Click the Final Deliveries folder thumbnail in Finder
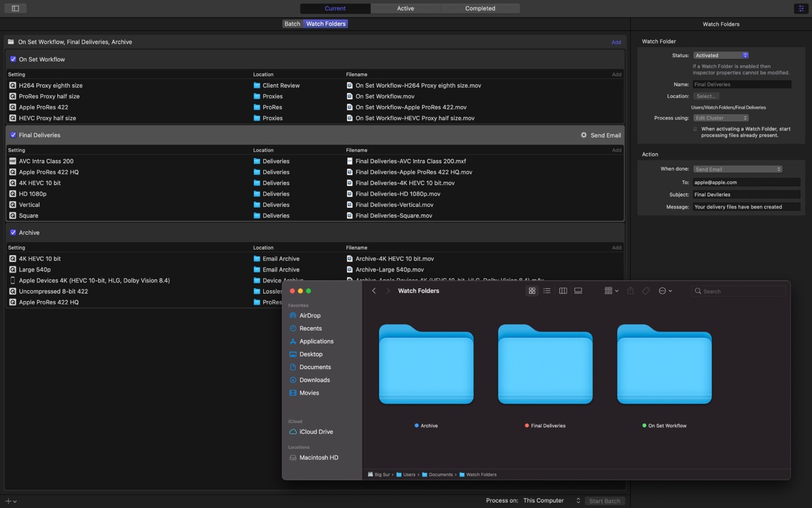812x508 pixels. pos(545,364)
